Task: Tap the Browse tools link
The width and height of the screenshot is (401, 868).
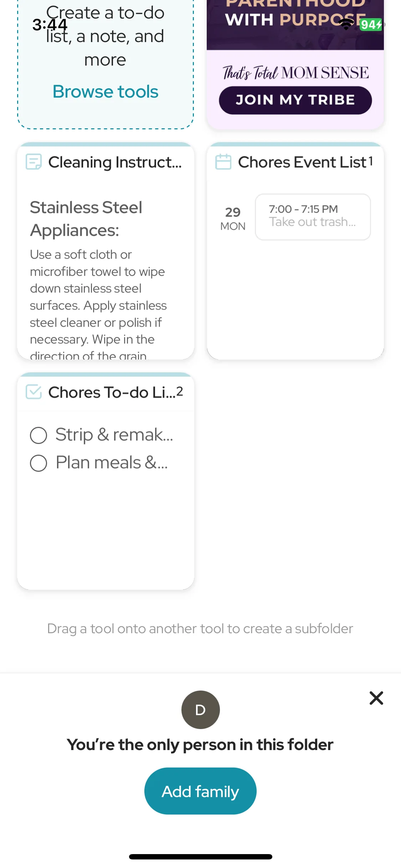Action: tap(106, 92)
